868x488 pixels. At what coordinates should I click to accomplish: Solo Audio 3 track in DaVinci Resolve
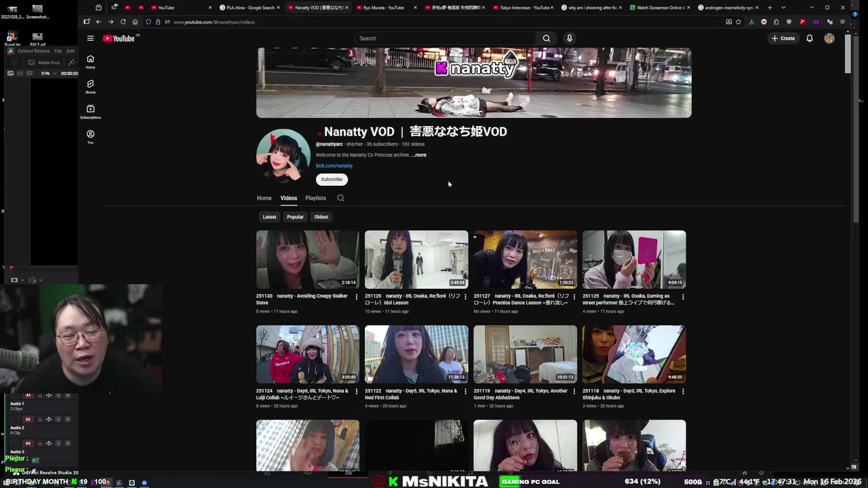tap(58, 443)
